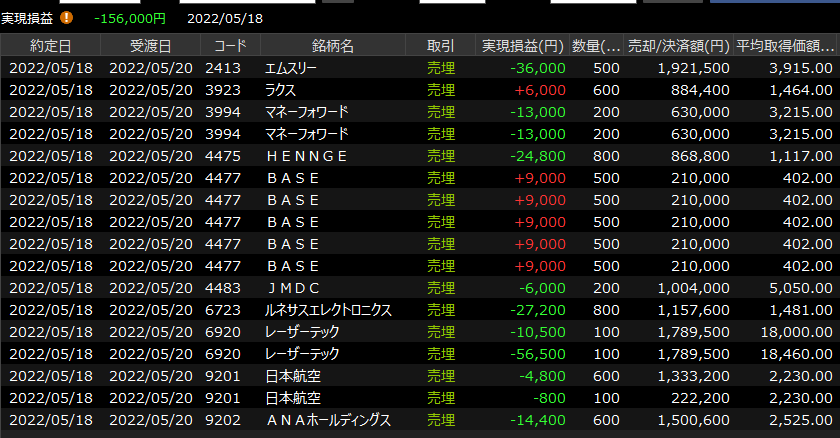Click the orange alert icon beside 実現損益
This screenshot has width=840, height=438.
67,18
